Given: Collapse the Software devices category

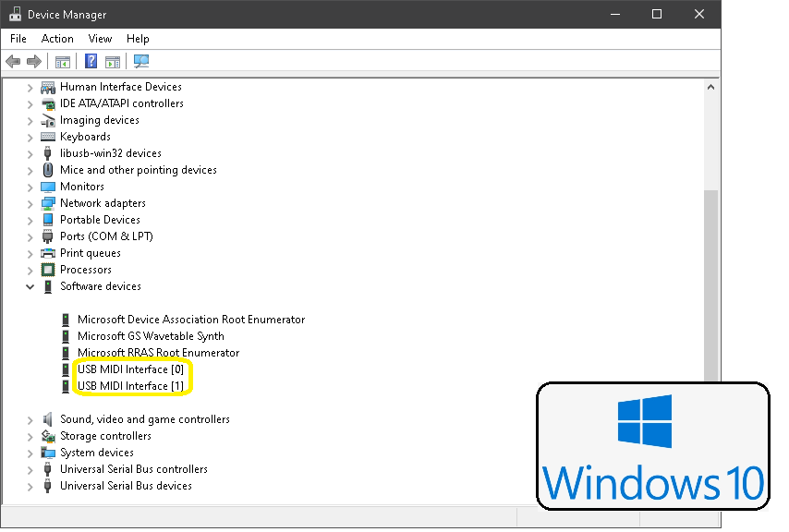Looking at the screenshot, I should (30, 286).
